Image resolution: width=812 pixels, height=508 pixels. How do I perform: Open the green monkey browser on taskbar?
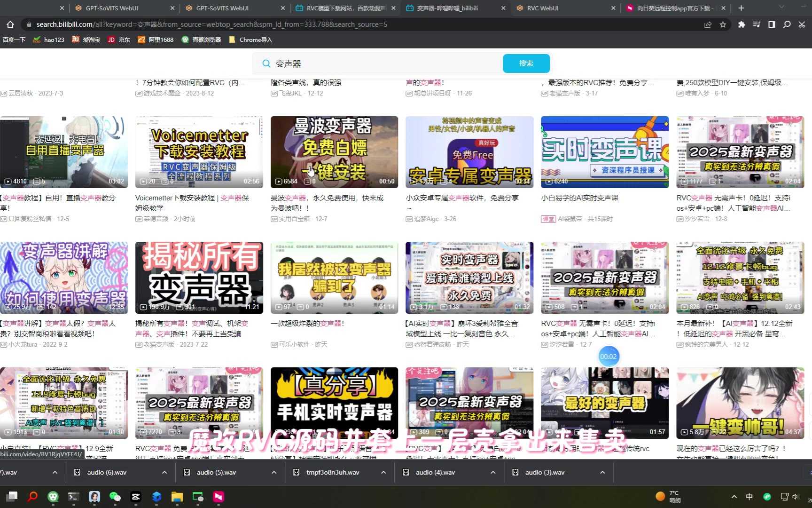pos(53,496)
